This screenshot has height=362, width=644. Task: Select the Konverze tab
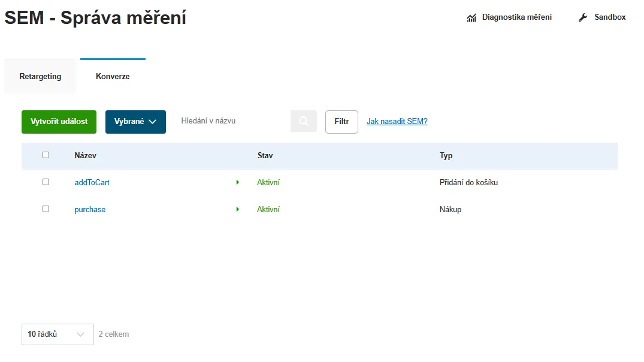[113, 77]
